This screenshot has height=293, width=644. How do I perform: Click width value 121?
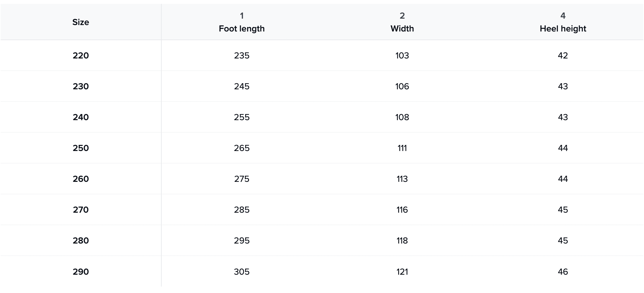tap(402, 272)
